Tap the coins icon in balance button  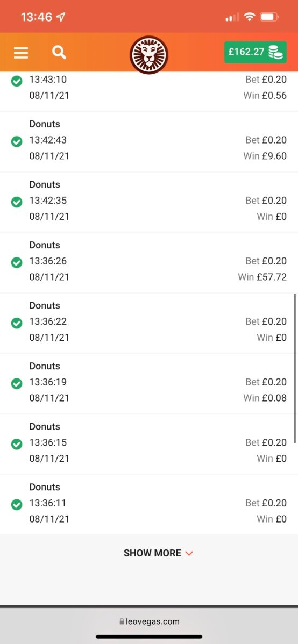275,52
